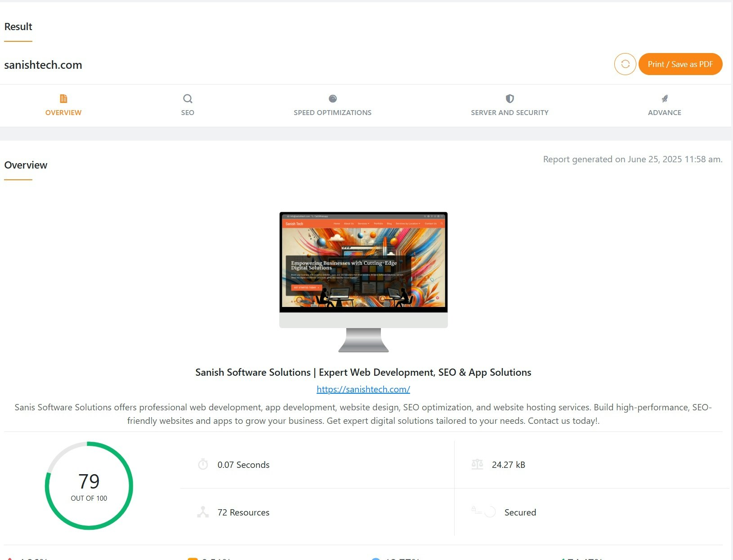Image resolution: width=733 pixels, height=560 pixels.
Task: Click the '72 Resources' text
Action: coord(243,512)
